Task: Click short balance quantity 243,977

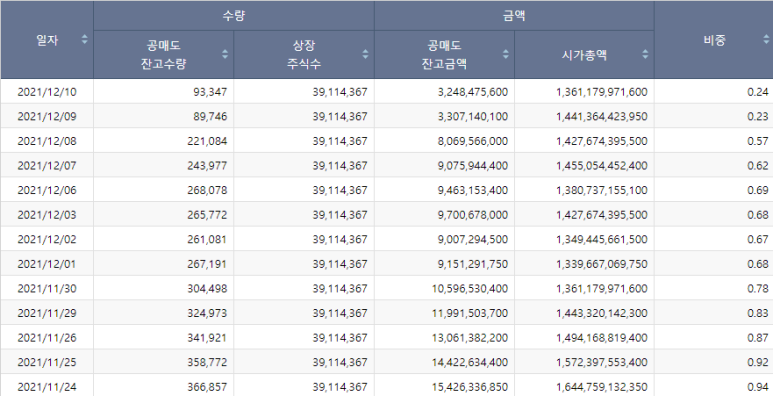Action: (x=207, y=166)
